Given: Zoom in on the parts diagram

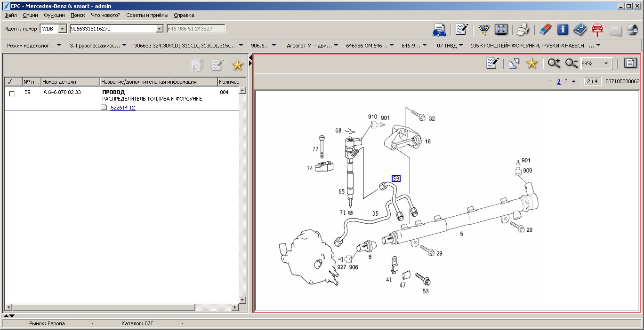Looking at the screenshot, I should (554, 63).
